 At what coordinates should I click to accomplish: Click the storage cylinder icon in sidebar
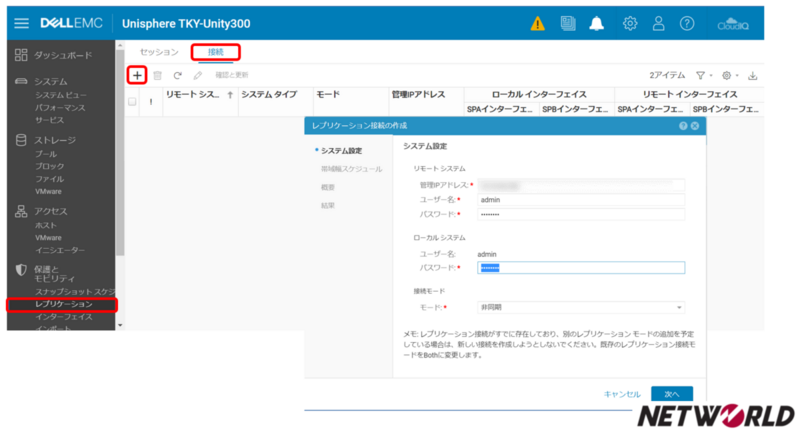[21, 140]
